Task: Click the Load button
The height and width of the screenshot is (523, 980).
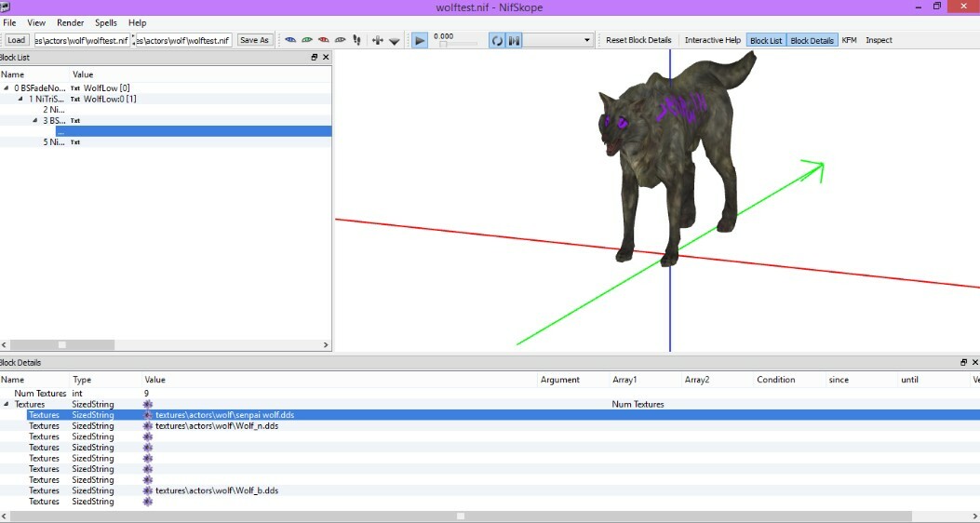Action: click(x=16, y=40)
